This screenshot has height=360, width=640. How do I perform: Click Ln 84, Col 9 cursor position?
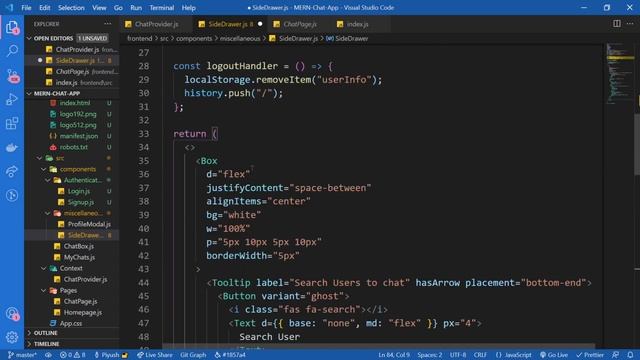pyautogui.click(x=394, y=355)
